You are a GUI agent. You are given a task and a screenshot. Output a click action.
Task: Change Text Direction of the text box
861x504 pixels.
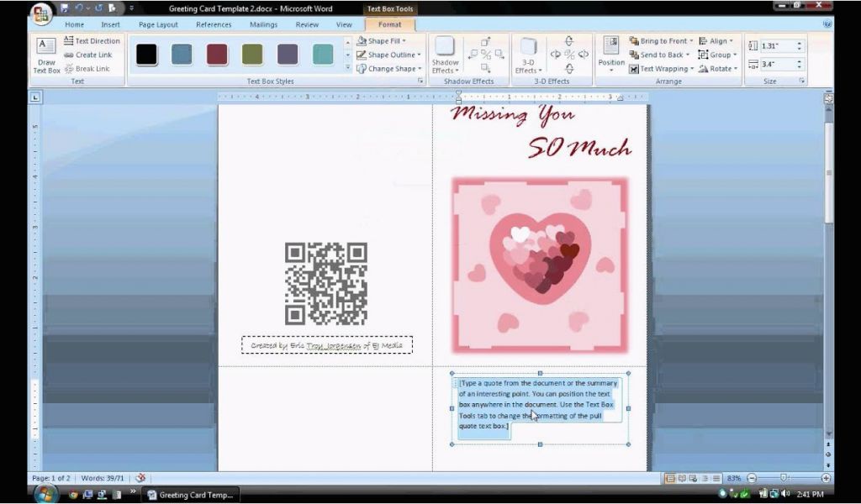(92, 41)
